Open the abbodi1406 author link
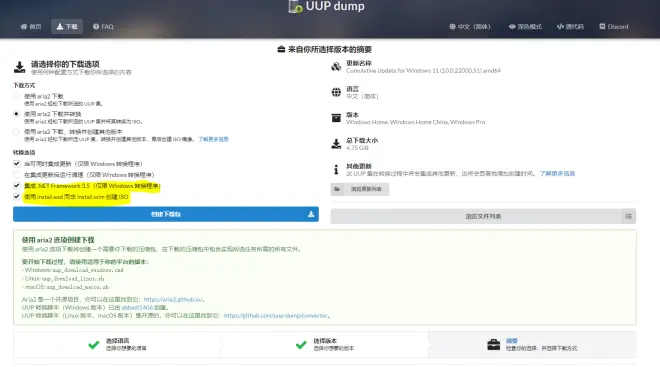Viewport: 660px width, 367px height. pyautogui.click(x=137, y=308)
